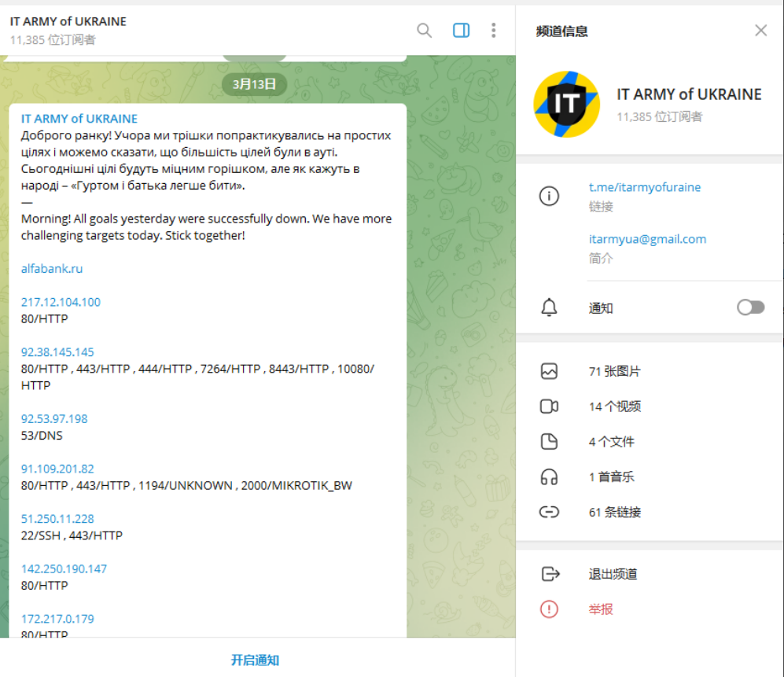Image resolution: width=784 pixels, height=677 pixels.
Task: Click the itarmyua@gmail.com email address
Action: (x=647, y=239)
